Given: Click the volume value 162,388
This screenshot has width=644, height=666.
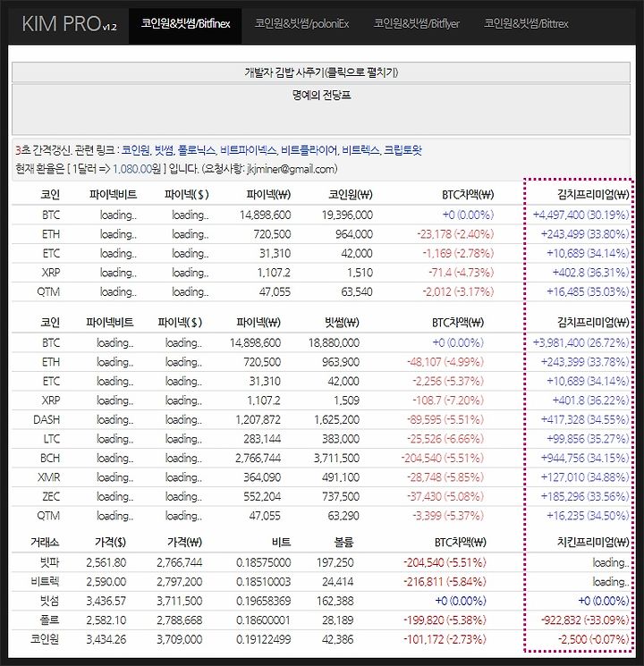Looking at the screenshot, I should point(335,601).
